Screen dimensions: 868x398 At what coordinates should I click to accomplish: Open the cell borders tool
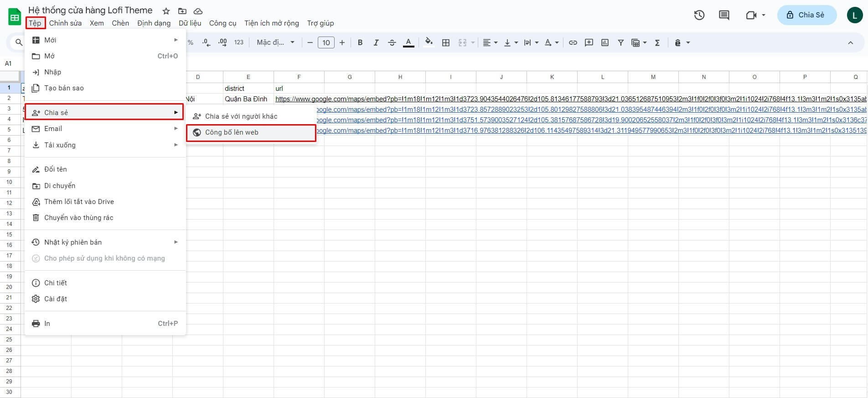(446, 42)
